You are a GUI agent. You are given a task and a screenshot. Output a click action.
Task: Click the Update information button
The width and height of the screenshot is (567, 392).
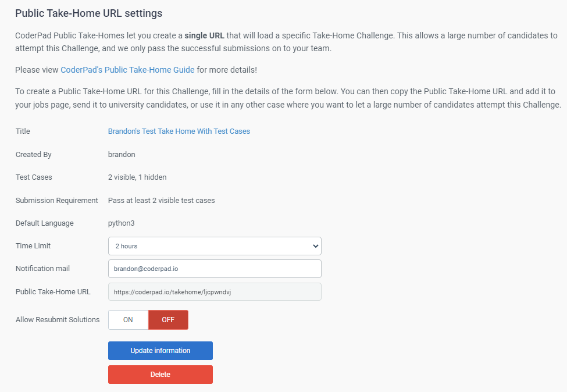pos(160,350)
